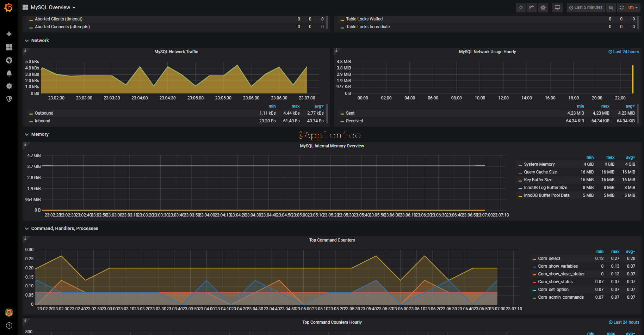
Task: Open dashboard settings gear
Action: (543, 7)
